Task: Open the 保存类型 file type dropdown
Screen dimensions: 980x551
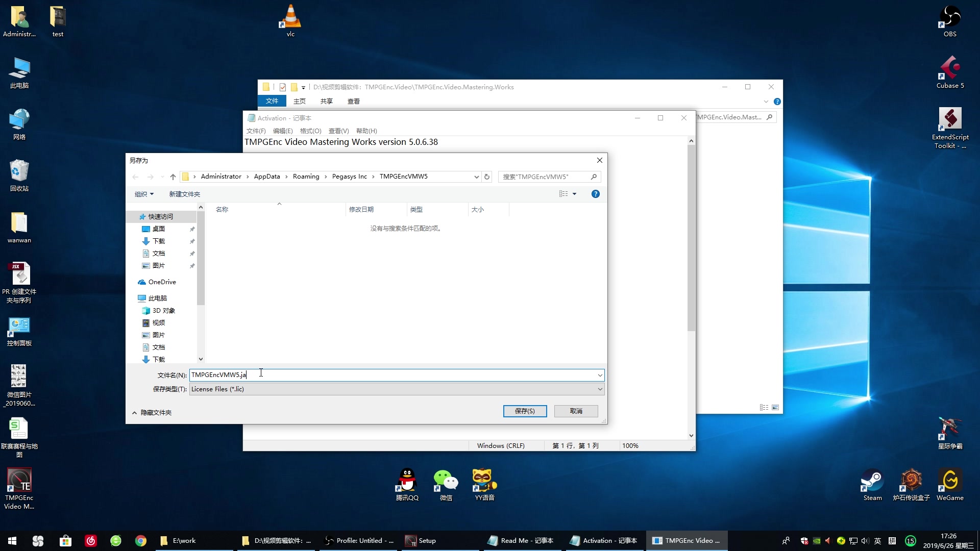Action: pos(397,389)
